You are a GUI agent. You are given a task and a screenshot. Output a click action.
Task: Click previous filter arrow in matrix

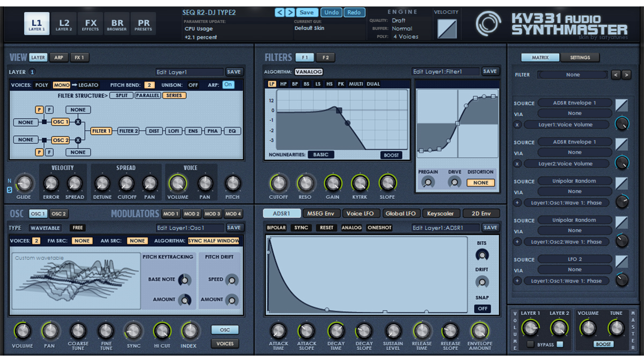pos(616,75)
